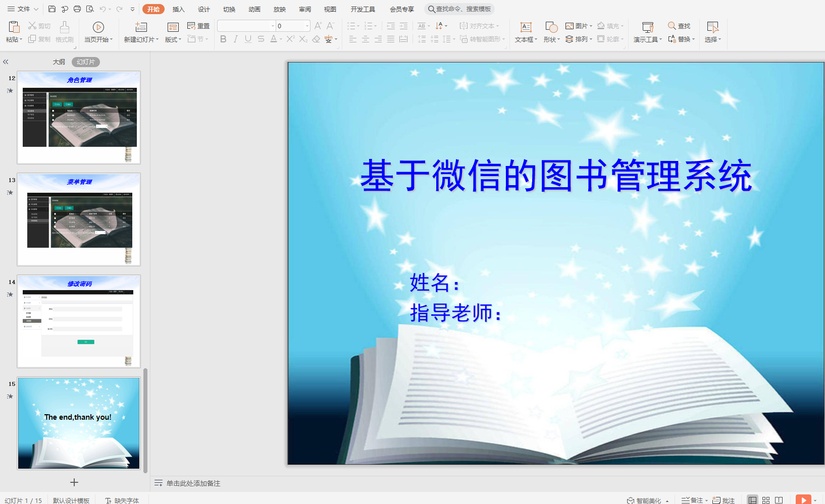Switch slide panel to Outline (大纲) view
This screenshot has height=504, width=825.
pos(59,62)
